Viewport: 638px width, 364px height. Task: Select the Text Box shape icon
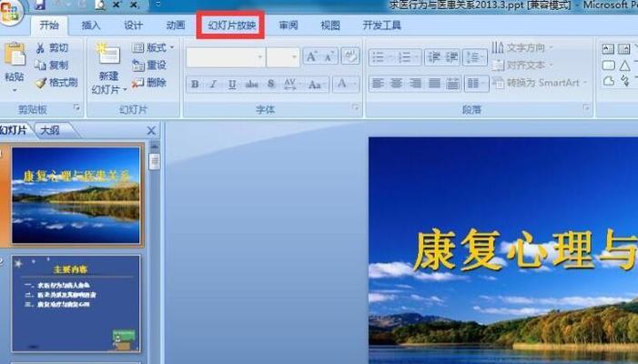tap(608, 49)
